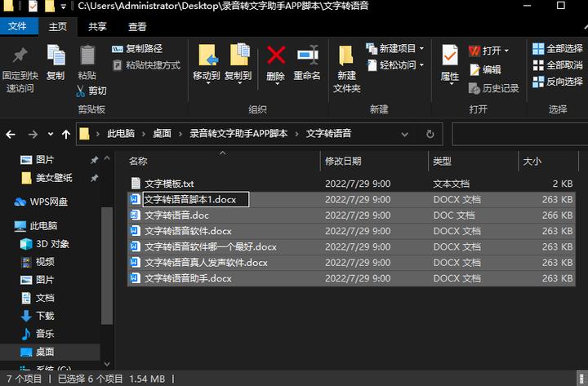Click the 复制到 folder icon
Screen dimensions: 588x386
click(239, 55)
